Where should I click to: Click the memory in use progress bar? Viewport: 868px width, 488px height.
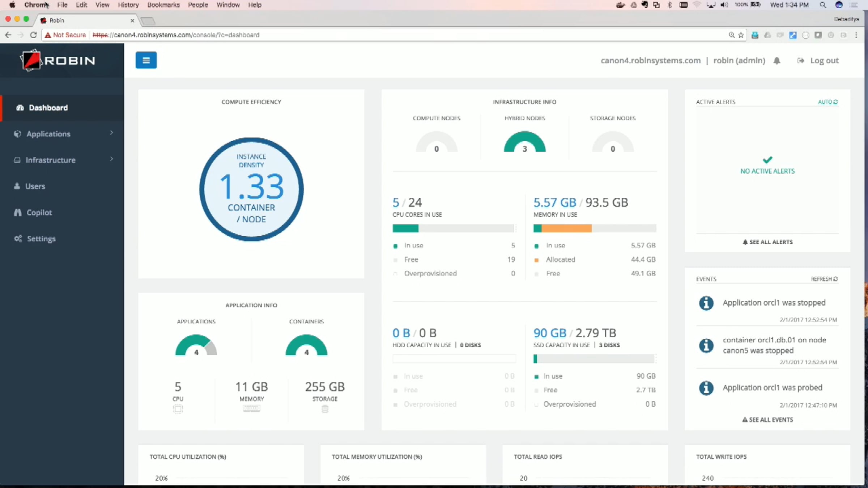click(x=595, y=228)
